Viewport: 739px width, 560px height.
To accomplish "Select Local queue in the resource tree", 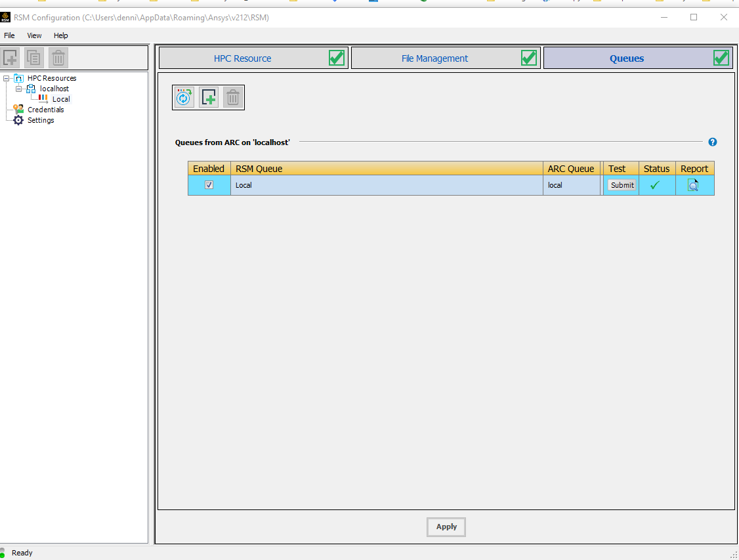I will click(61, 99).
